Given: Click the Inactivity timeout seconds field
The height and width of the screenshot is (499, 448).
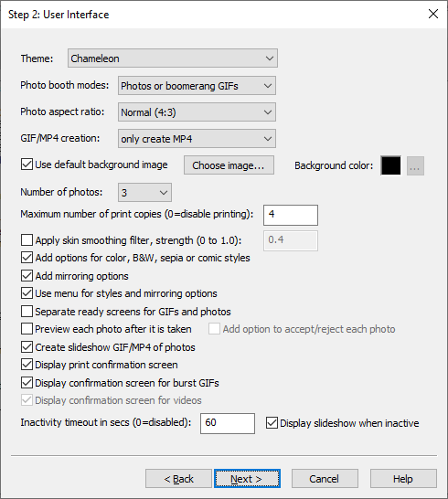Looking at the screenshot, I should 228,423.
